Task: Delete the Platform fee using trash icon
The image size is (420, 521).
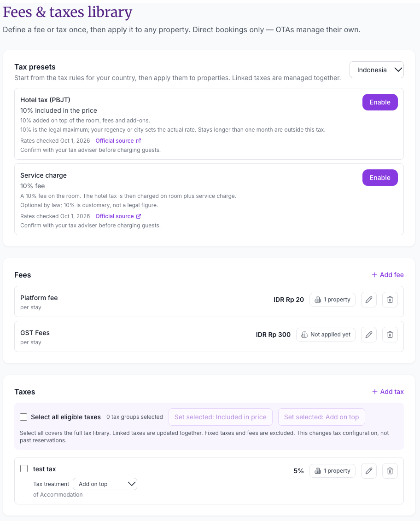Action: (390, 300)
